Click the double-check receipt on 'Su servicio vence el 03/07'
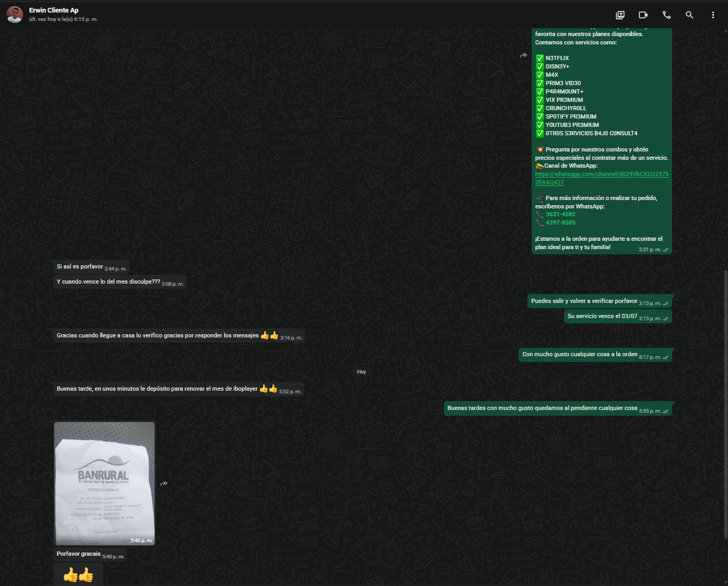728x586 pixels. click(x=665, y=319)
